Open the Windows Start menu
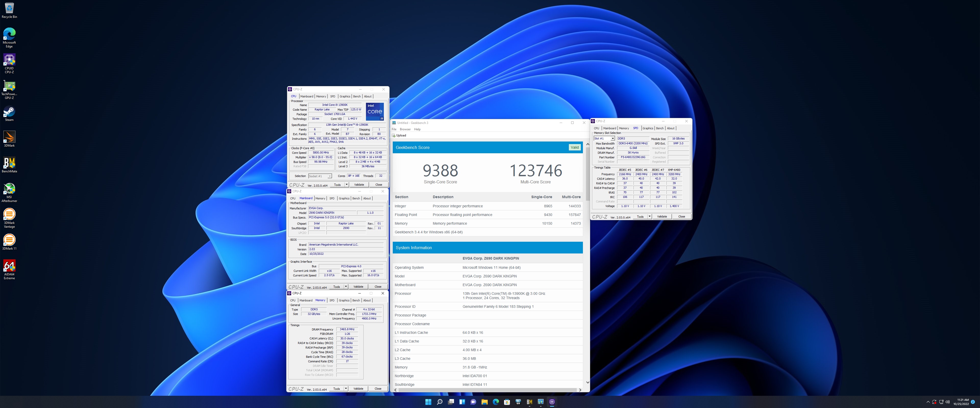Viewport: 980px width, 408px height. (x=428, y=402)
